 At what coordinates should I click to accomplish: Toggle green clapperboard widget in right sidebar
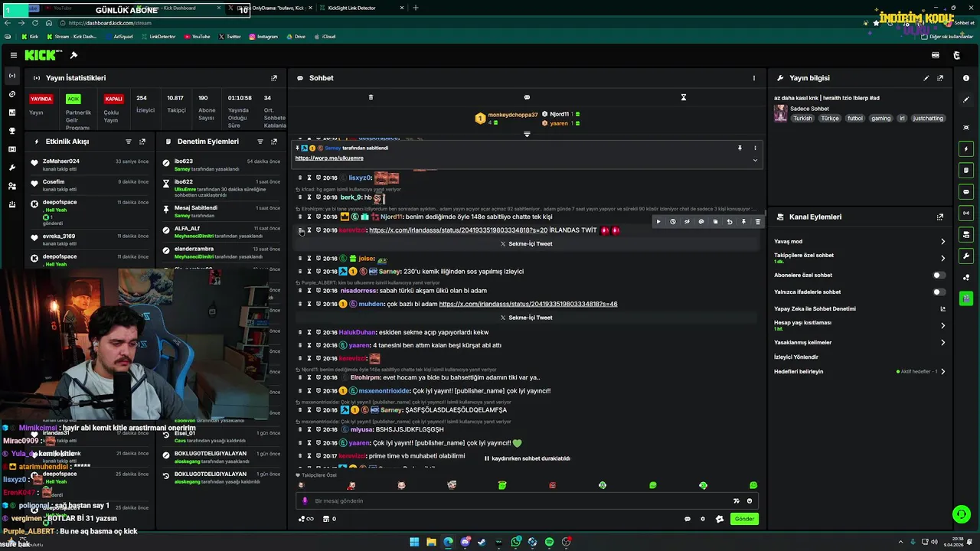[x=966, y=298]
